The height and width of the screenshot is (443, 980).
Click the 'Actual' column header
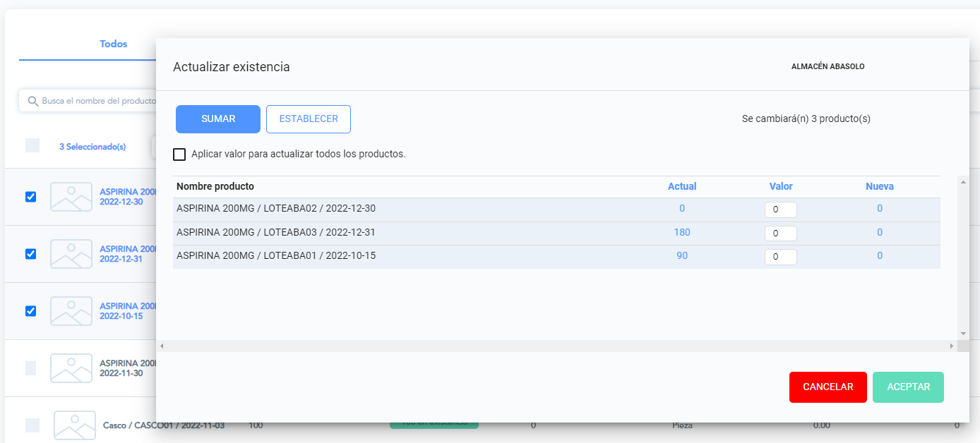click(682, 186)
